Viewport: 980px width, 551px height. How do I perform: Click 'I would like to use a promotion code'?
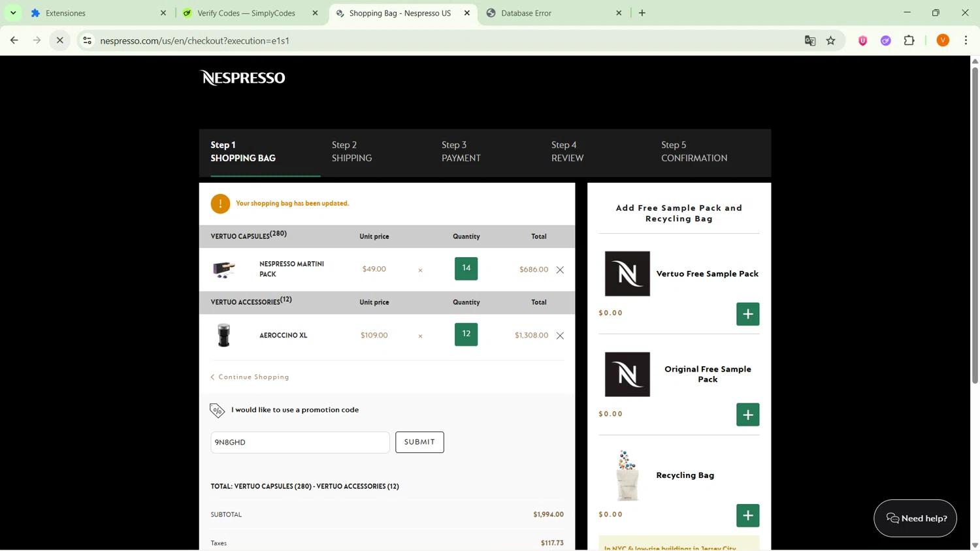click(295, 410)
